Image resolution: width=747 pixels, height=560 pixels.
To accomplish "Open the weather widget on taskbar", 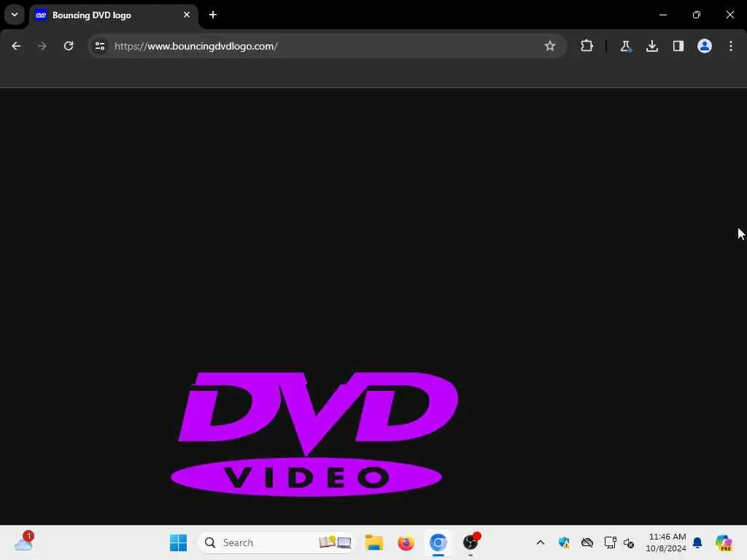I will tap(23, 542).
